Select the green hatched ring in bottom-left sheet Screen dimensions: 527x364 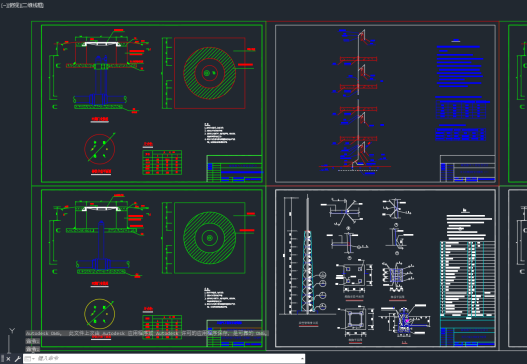point(209,238)
